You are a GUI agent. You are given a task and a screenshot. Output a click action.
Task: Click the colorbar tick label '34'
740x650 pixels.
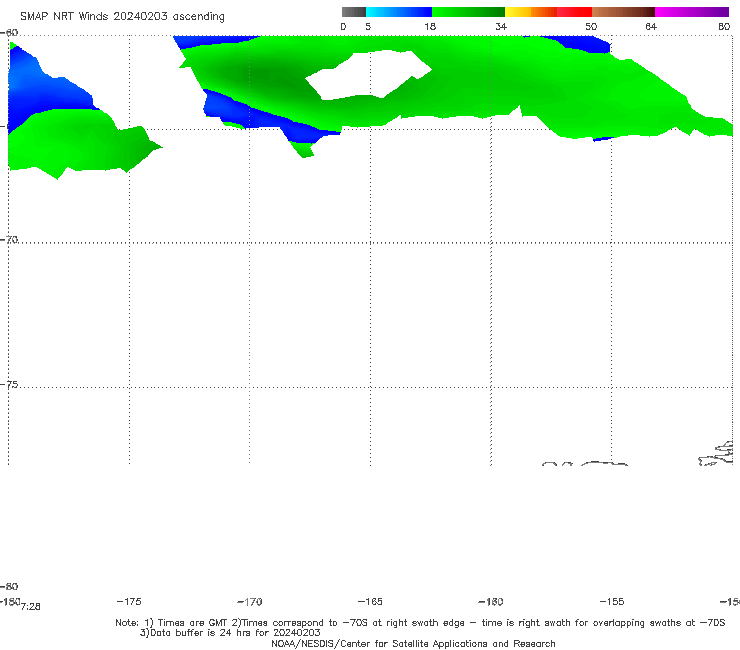[501, 27]
